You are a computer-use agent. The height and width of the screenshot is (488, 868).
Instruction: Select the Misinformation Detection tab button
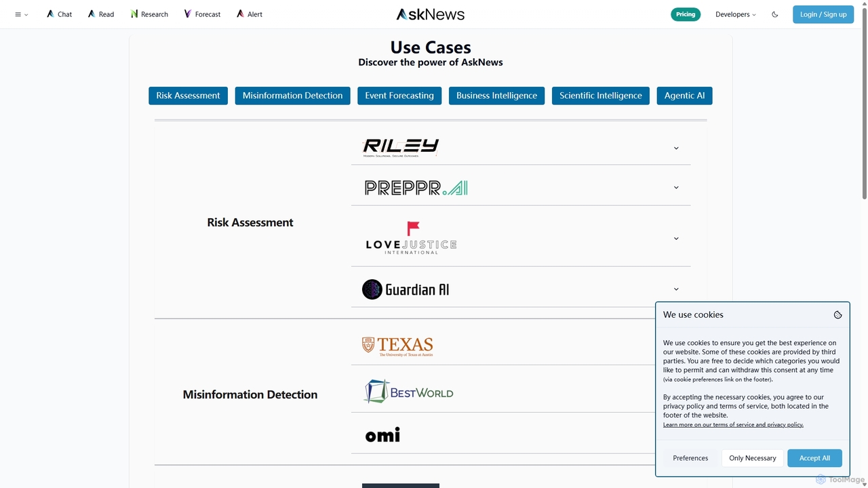[x=292, y=96]
